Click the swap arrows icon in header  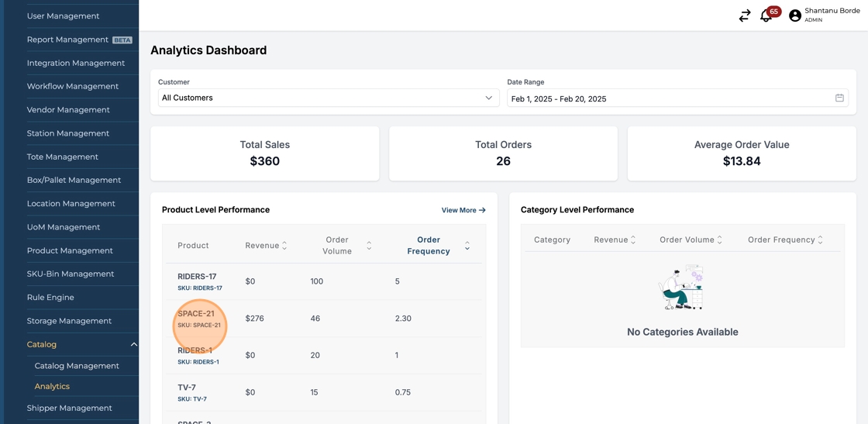(x=744, y=16)
